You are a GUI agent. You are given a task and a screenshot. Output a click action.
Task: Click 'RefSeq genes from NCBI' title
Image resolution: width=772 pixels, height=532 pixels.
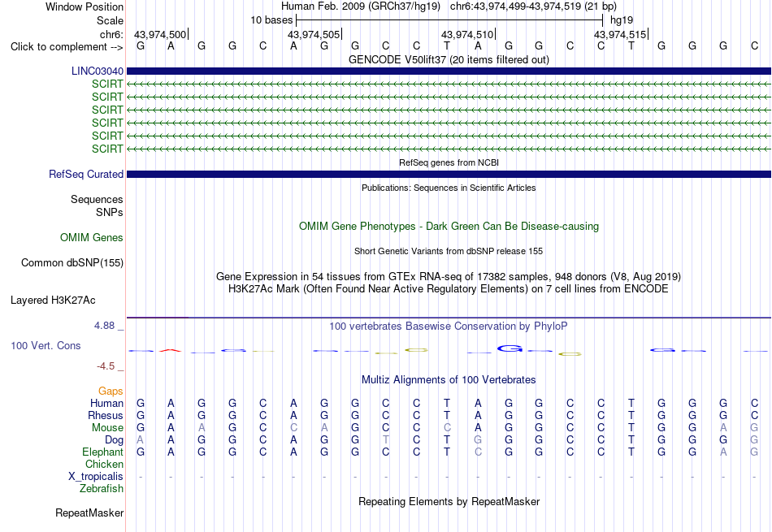point(449,162)
